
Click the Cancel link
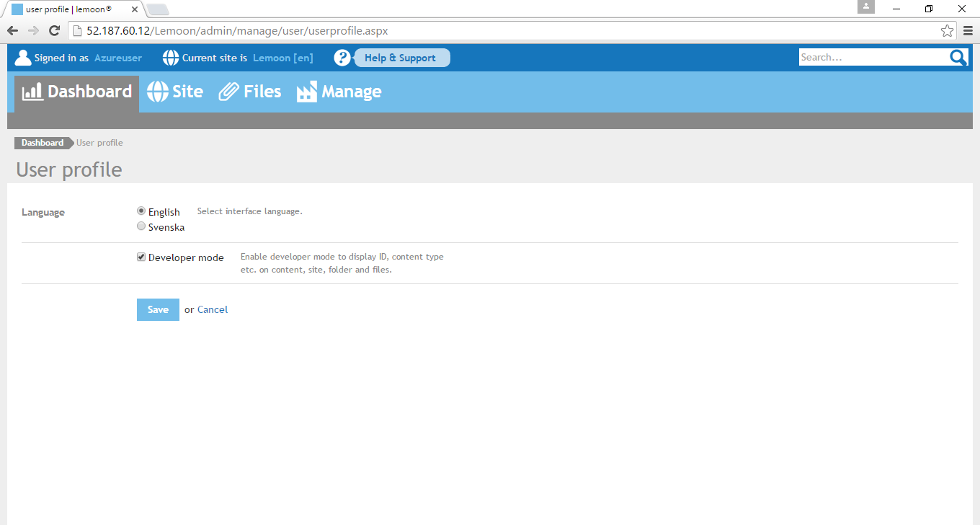213,309
